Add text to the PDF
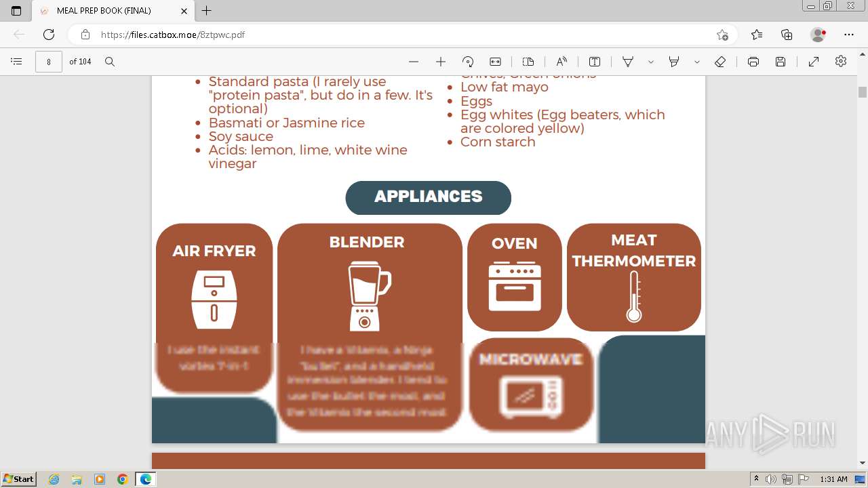 pyautogui.click(x=595, y=62)
